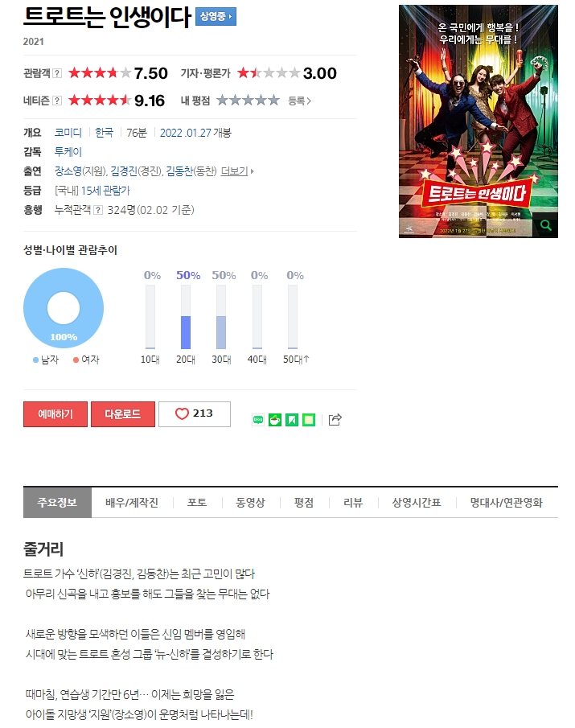Screen dimensions: 575x728
Task: Open the movie poster thumbnail
Action: [x=478, y=121]
